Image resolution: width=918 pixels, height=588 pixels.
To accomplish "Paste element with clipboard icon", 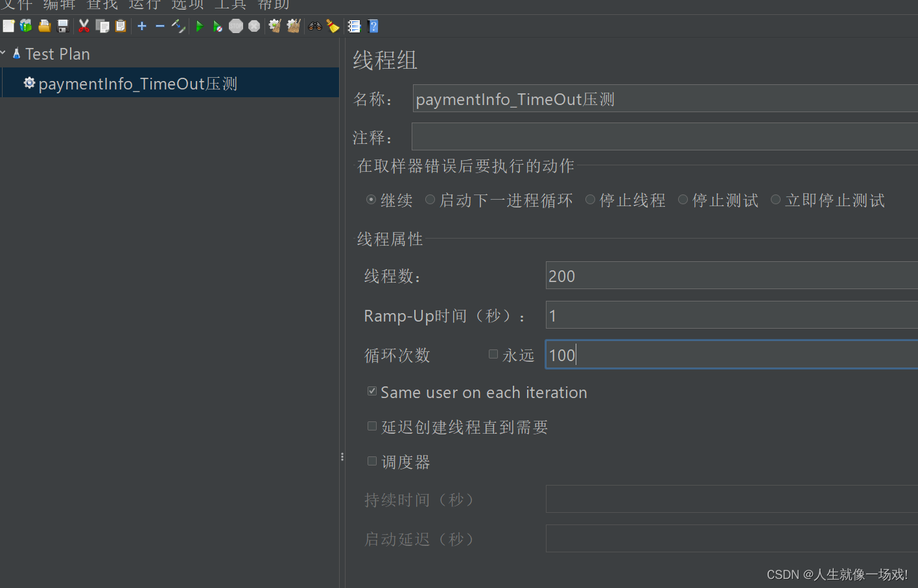I will pyautogui.click(x=121, y=26).
